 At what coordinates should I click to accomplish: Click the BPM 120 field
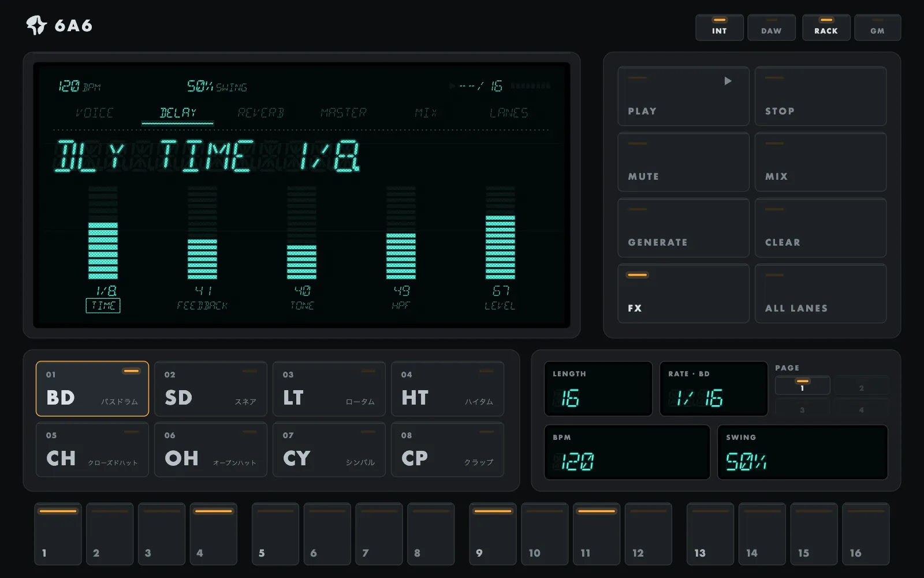pyautogui.click(x=627, y=453)
